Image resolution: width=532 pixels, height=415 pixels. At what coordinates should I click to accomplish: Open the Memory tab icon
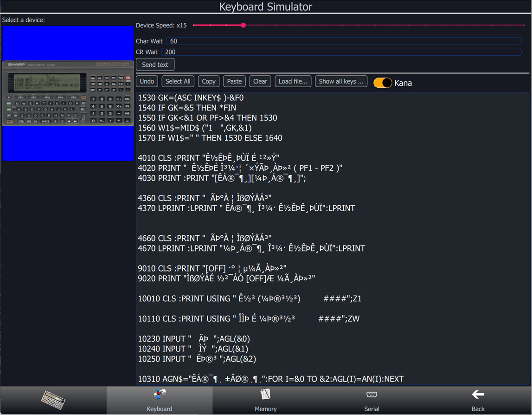click(x=265, y=395)
